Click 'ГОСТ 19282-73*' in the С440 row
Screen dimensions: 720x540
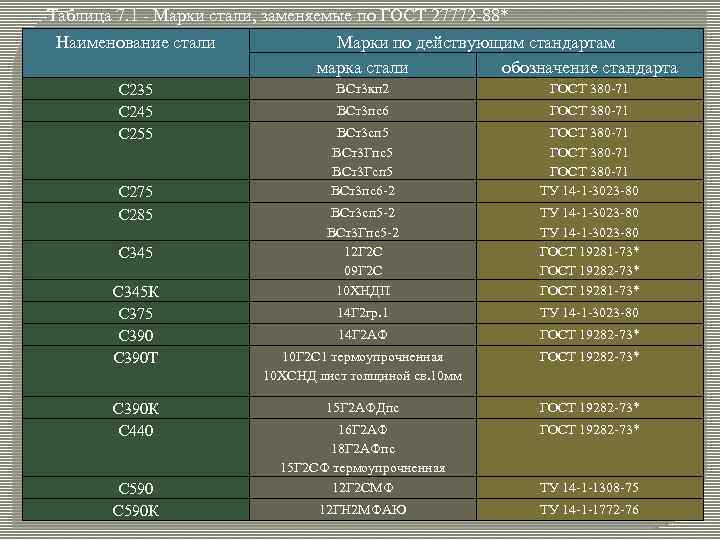point(589,430)
